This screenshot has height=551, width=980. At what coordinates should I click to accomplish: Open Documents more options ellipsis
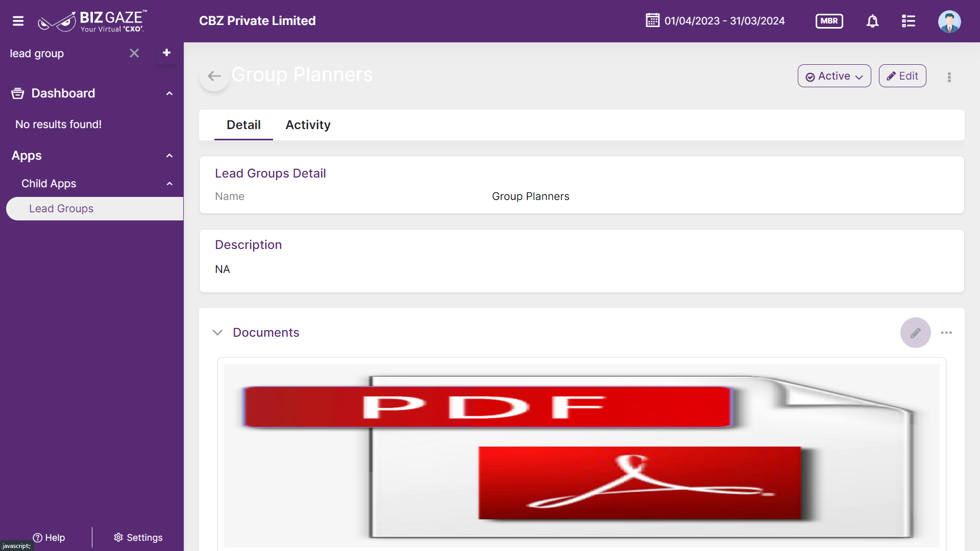click(x=946, y=333)
